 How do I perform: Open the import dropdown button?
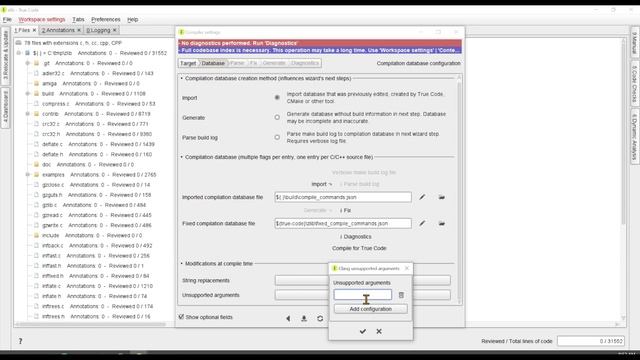point(322,184)
